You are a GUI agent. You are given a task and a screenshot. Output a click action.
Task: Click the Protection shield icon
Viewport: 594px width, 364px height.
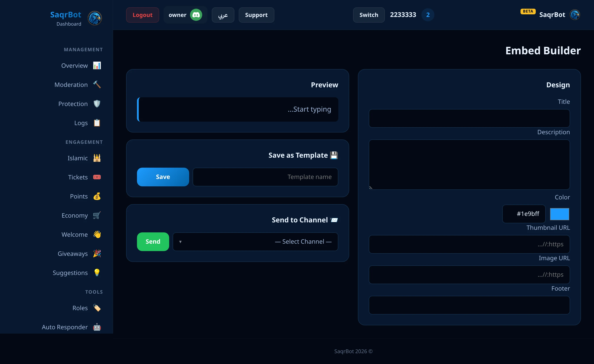pos(97,104)
